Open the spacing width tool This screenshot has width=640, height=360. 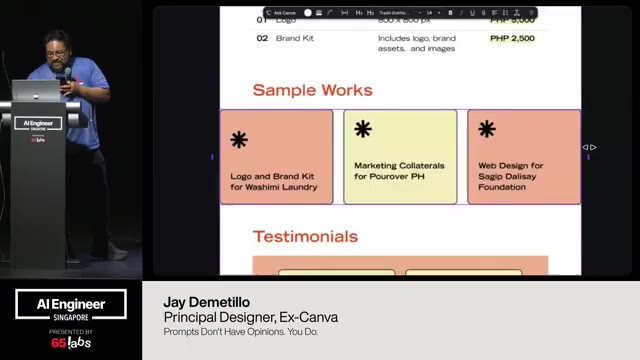coord(344,13)
